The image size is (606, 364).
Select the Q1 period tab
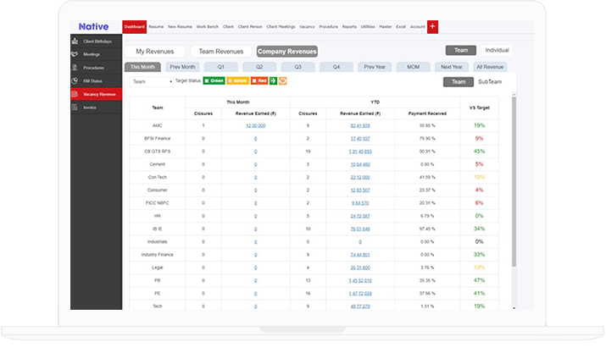point(220,67)
